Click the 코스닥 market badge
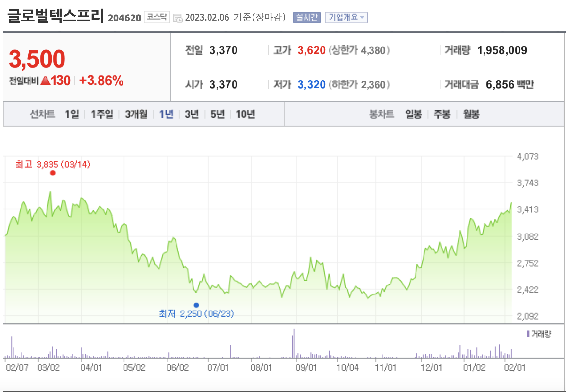This screenshot has width=566, height=392. coord(157,17)
